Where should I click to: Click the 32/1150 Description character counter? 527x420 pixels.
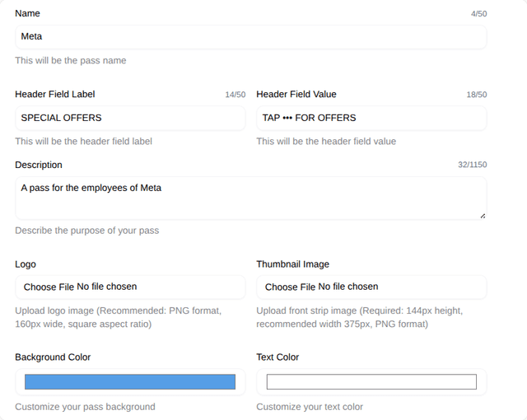[x=472, y=165]
